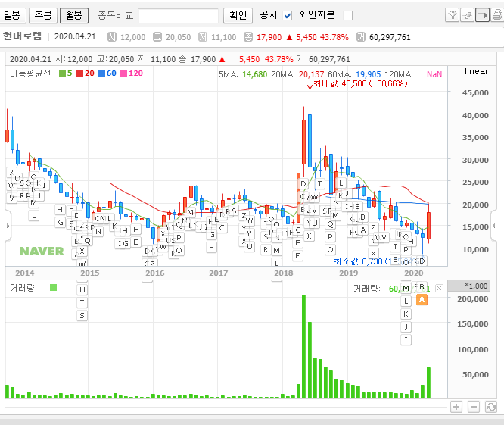
Task: Click green 거래량 legend swatch
Action: point(54,287)
